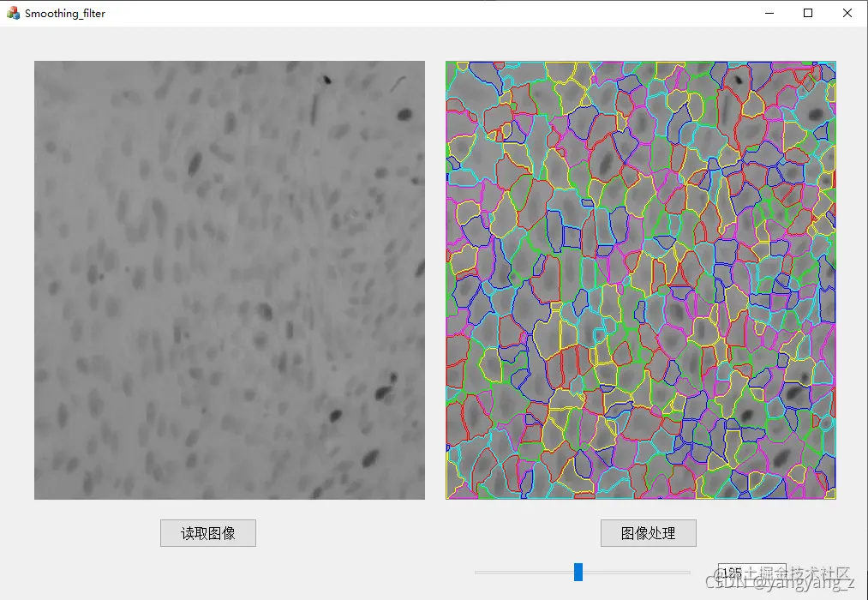
Task: Close the Smoothing_filter application
Action: pyautogui.click(x=847, y=13)
